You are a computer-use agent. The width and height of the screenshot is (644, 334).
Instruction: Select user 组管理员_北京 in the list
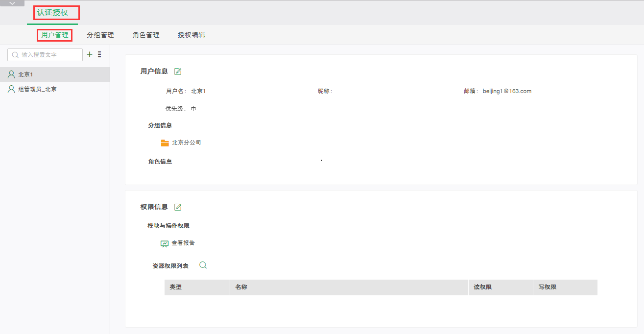37,90
